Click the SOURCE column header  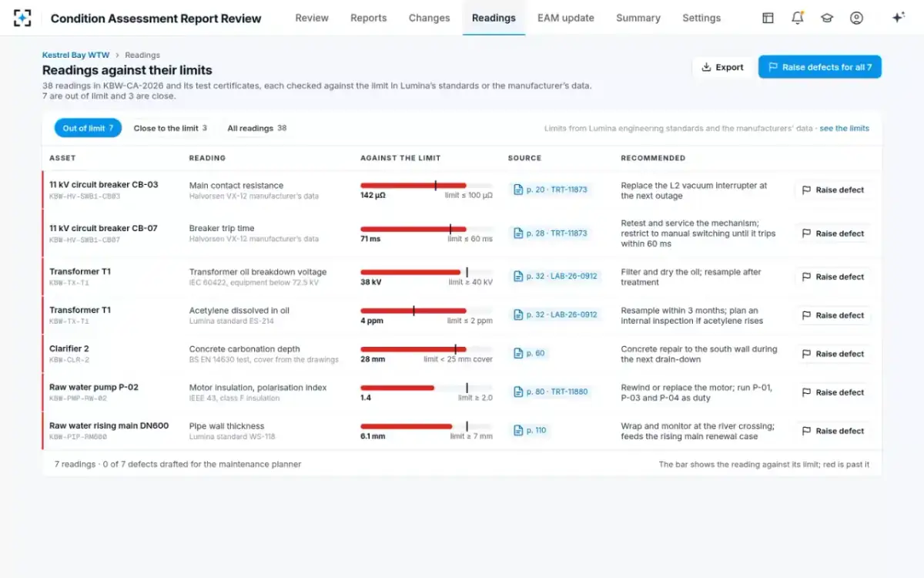click(x=524, y=158)
